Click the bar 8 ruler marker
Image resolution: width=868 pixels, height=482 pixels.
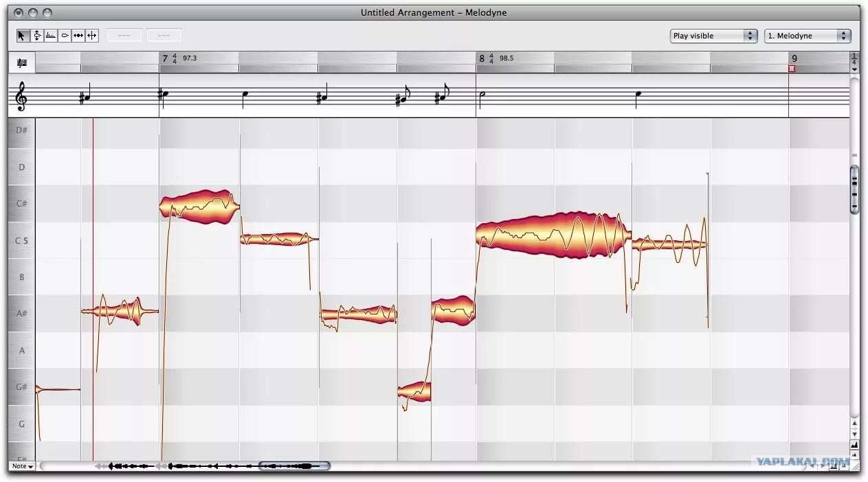pos(482,58)
